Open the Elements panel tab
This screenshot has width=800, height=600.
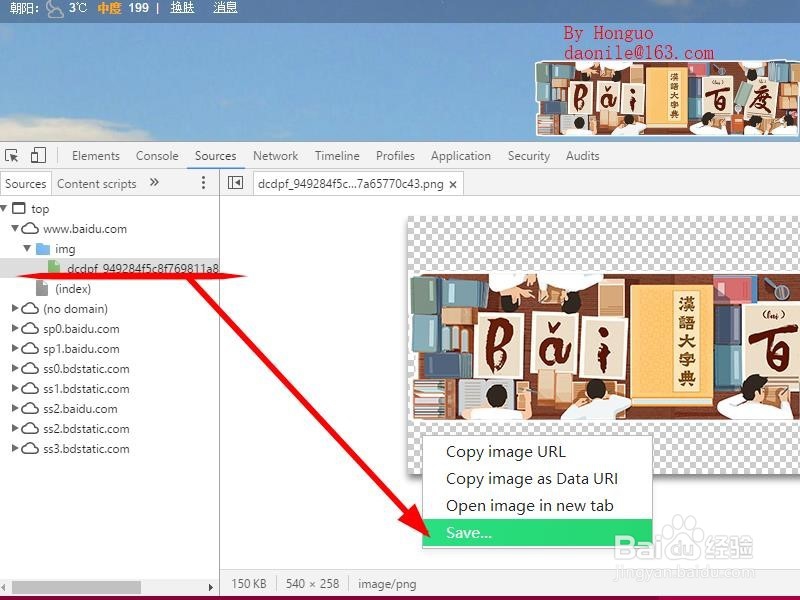[95, 156]
